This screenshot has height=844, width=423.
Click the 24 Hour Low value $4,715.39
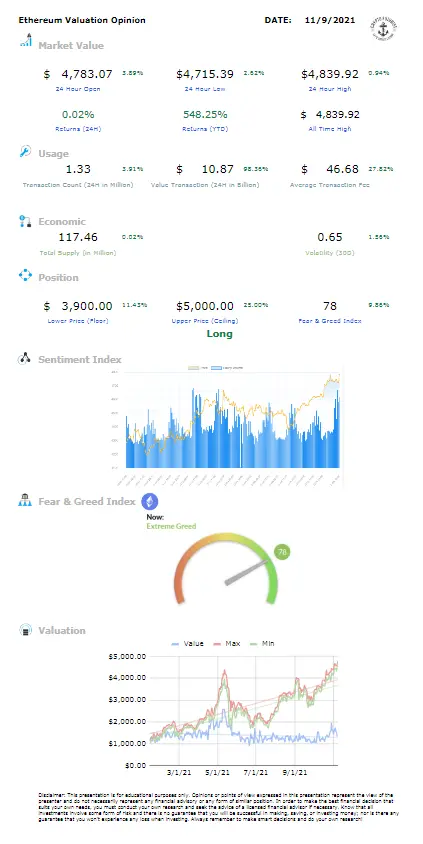205,74
